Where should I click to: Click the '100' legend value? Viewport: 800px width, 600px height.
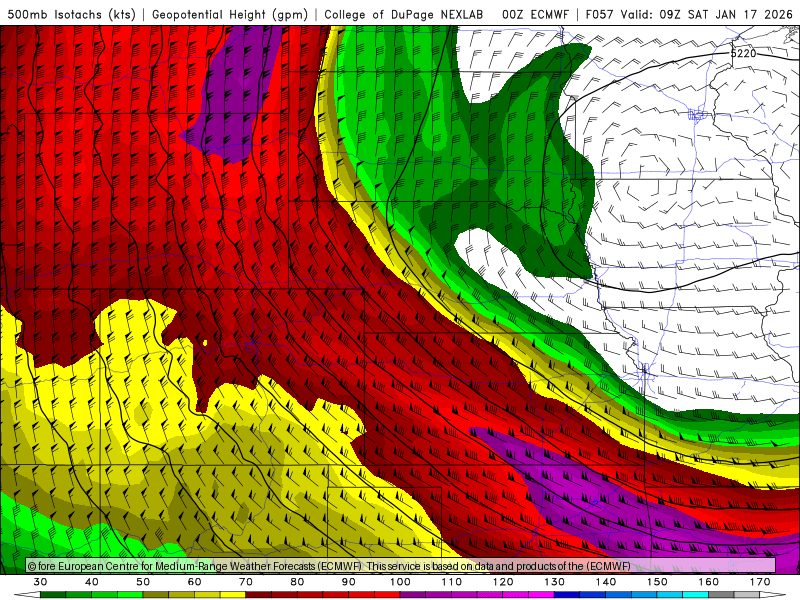400,582
